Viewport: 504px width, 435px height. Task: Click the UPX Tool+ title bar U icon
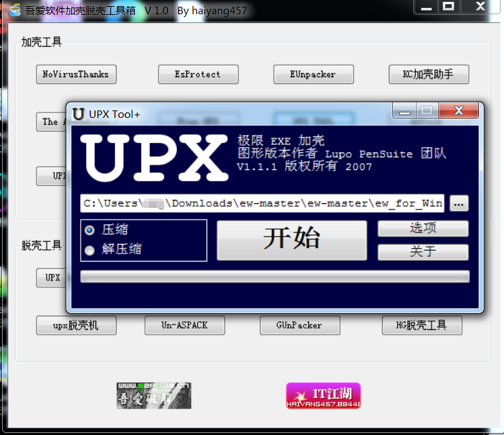79,114
